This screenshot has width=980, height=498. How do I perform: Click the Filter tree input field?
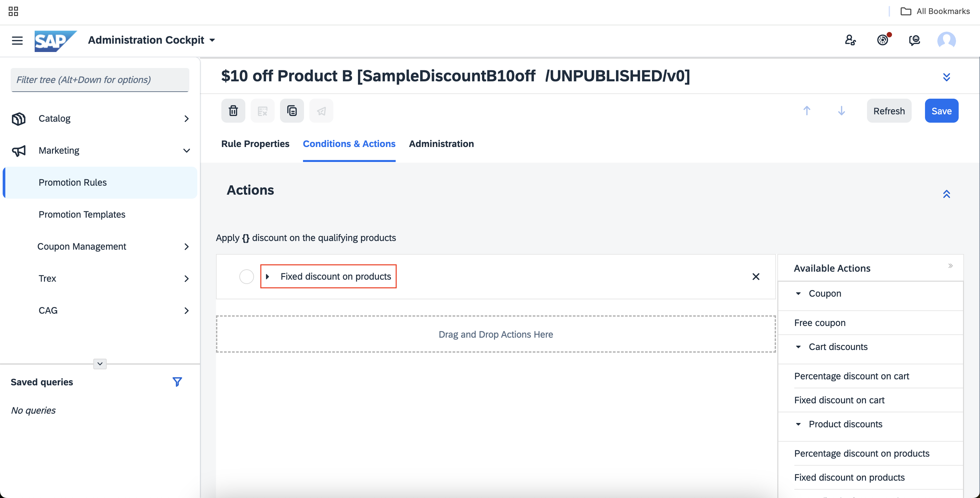pyautogui.click(x=100, y=80)
